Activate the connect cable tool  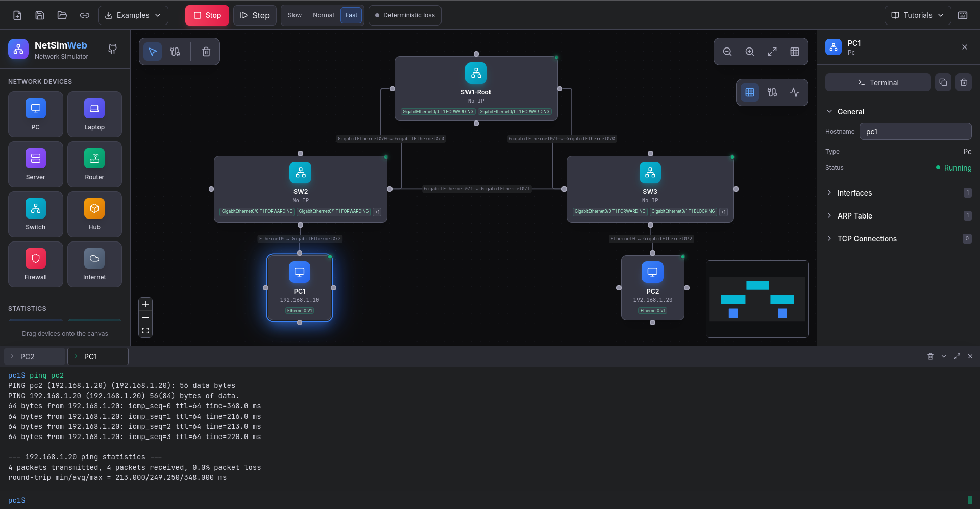point(175,52)
